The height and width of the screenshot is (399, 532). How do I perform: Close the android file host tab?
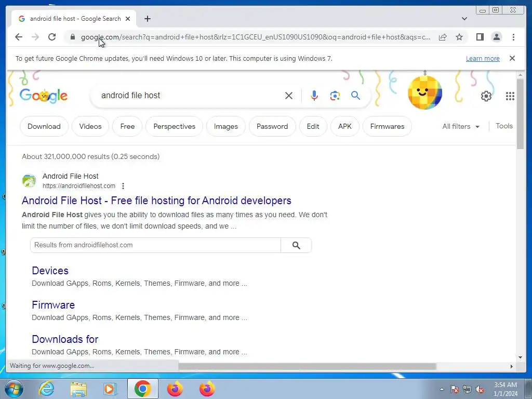click(128, 19)
